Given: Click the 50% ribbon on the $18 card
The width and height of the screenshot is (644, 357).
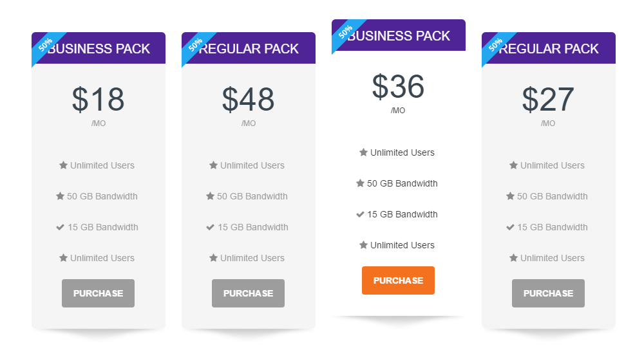Looking at the screenshot, I should [x=45, y=46].
